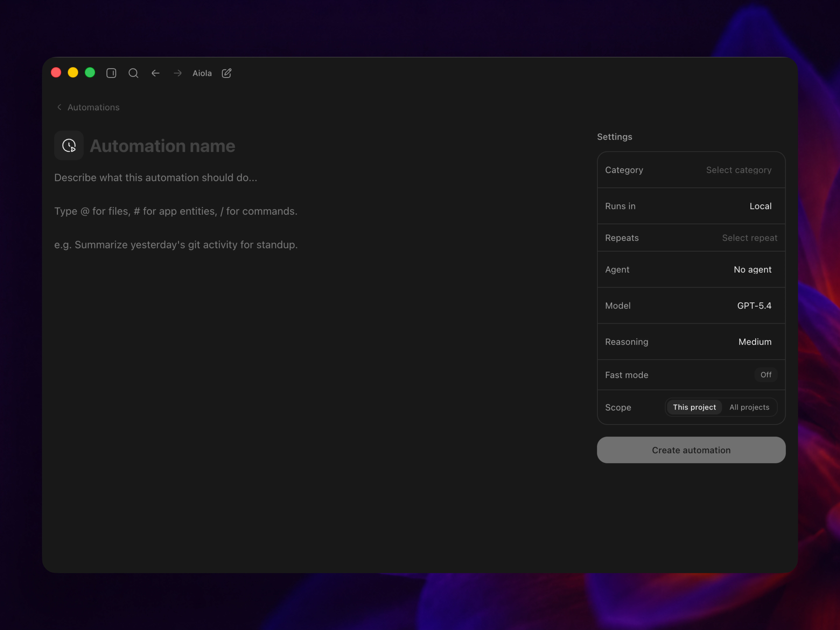
Task: Toggle the sidebar panel icon
Action: [111, 73]
